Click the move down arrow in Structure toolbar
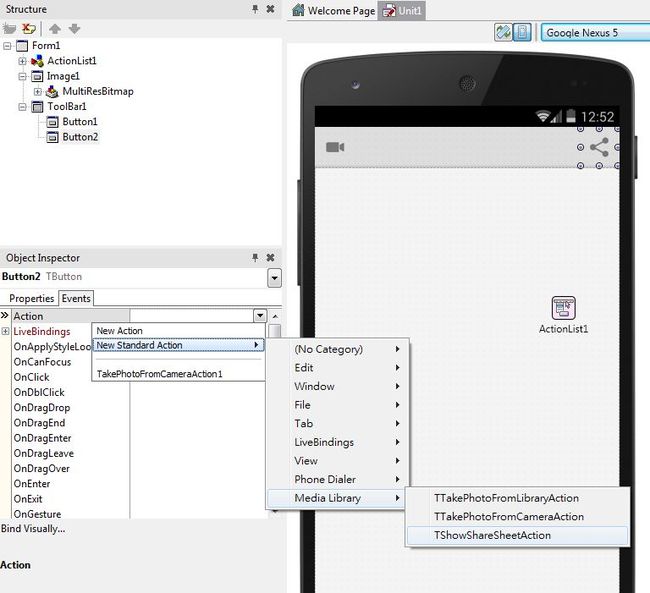 point(74,29)
